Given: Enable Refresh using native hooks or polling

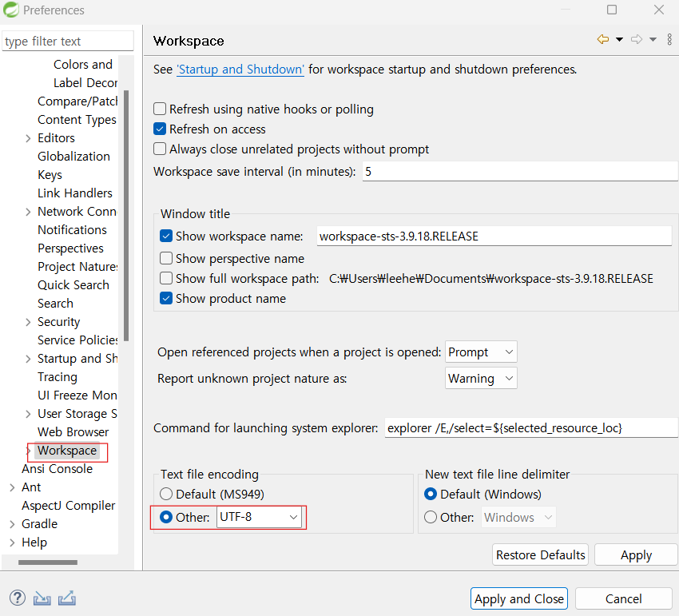Looking at the screenshot, I should [160, 109].
